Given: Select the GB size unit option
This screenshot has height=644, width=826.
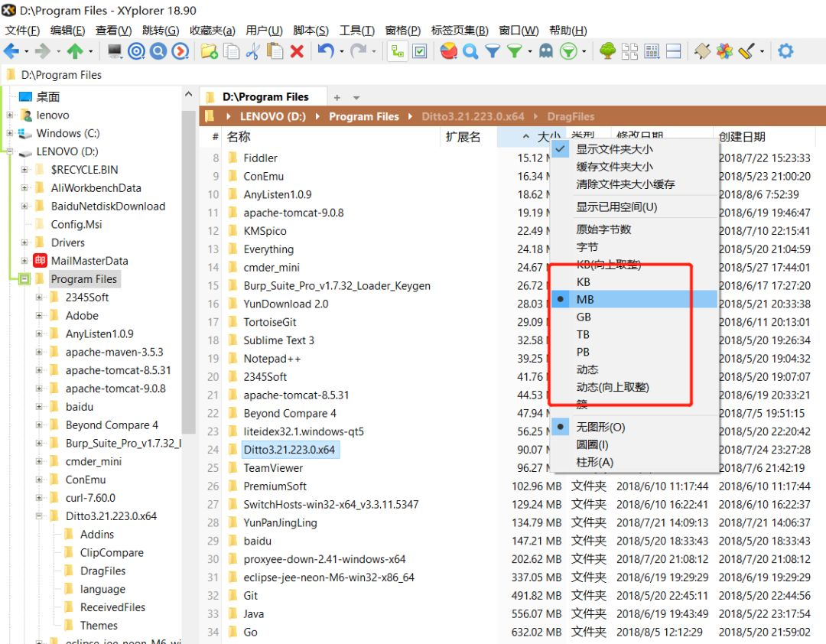Looking at the screenshot, I should coord(634,317).
